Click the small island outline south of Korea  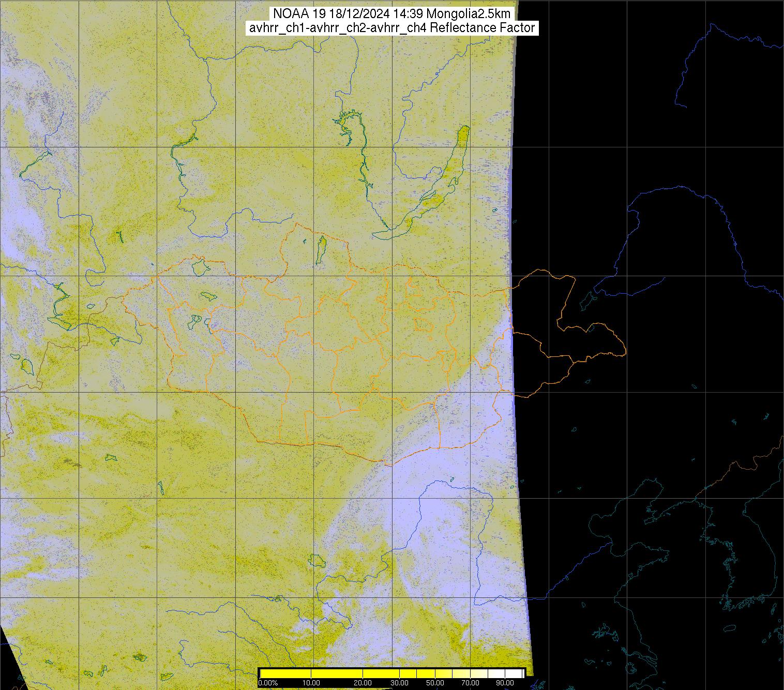tap(728, 629)
